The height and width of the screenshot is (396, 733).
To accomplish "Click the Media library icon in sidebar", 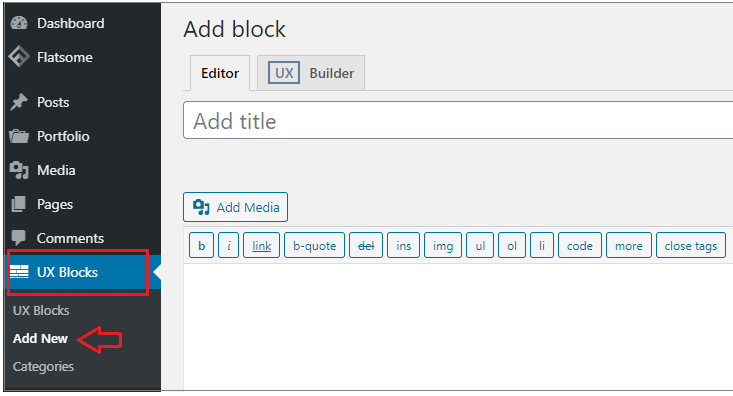I will pyautogui.click(x=19, y=170).
